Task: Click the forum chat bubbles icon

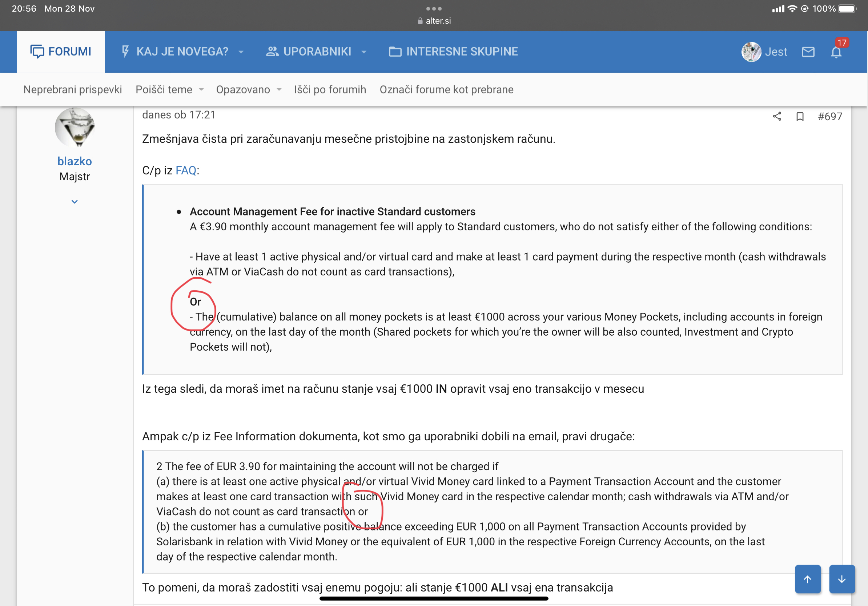Action: [x=37, y=51]
